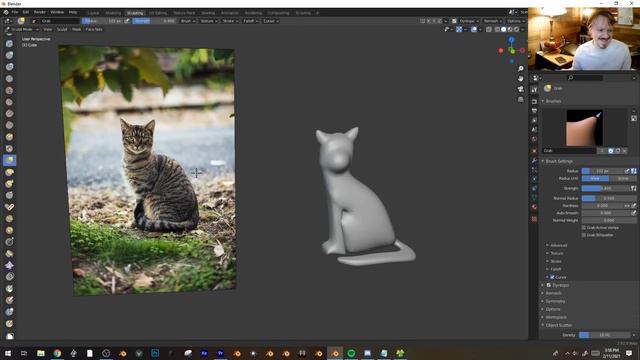
Task: Unlink the Grab brush with the X icon
Action: [624, 151]
